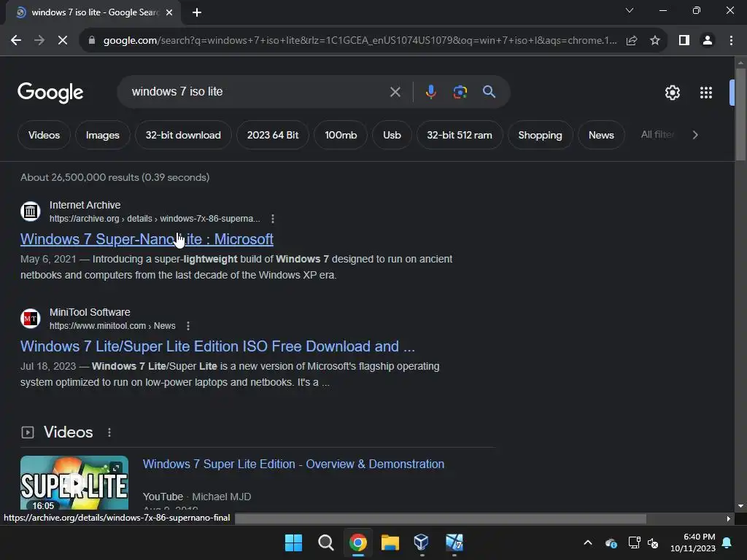
Task: Open notifications bell in taskbar
Action: 727,542
